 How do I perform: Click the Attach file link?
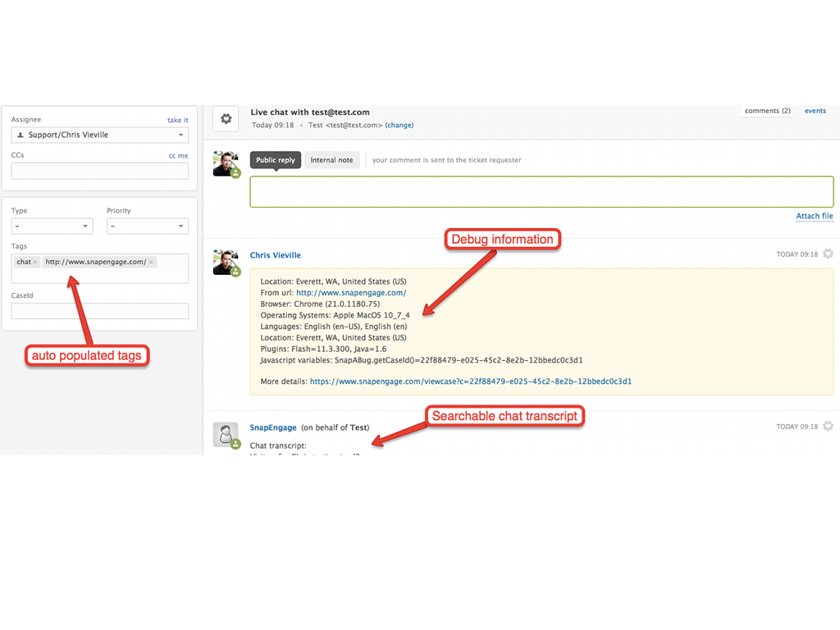814,216
